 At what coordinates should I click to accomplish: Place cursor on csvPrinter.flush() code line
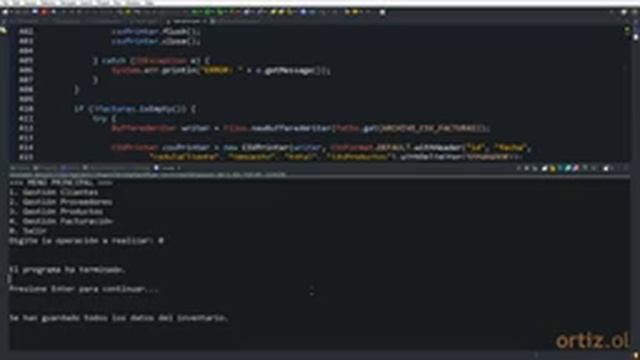(156, 31)
